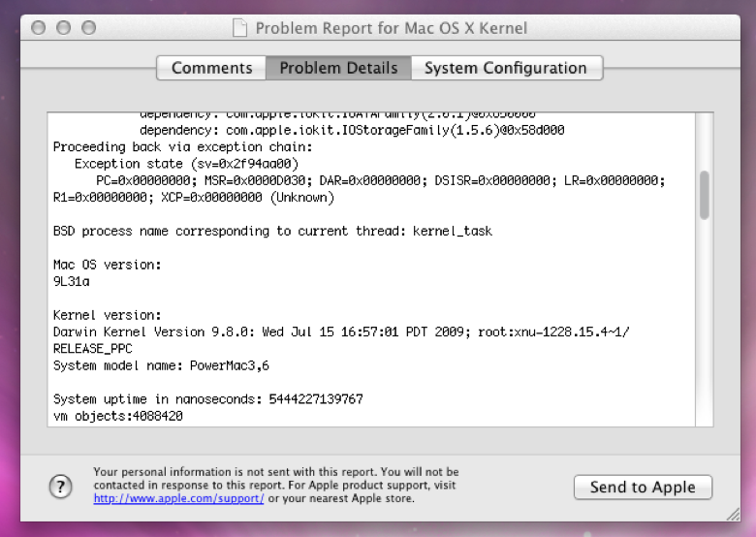
Task: Click the text 'kernel_task'
Action: click(x=453, y=232)
